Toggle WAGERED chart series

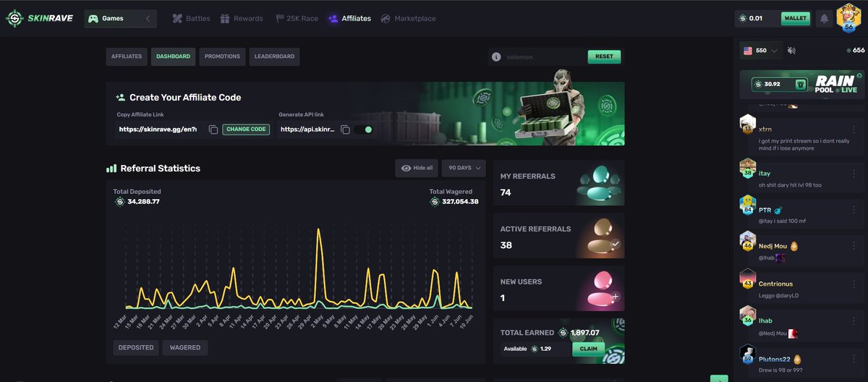[185, 347]
